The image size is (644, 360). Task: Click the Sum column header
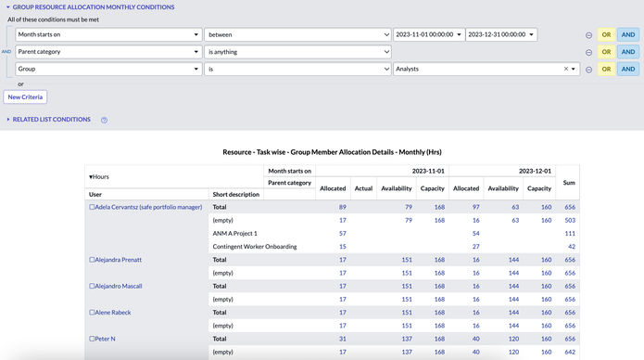(x=569, y=183)
